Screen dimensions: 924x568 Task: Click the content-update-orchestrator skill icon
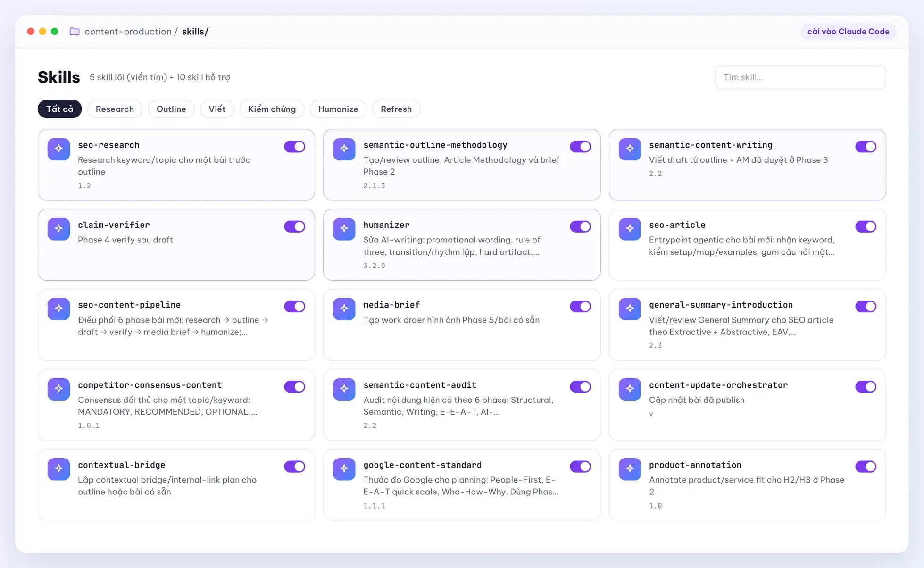630,389
